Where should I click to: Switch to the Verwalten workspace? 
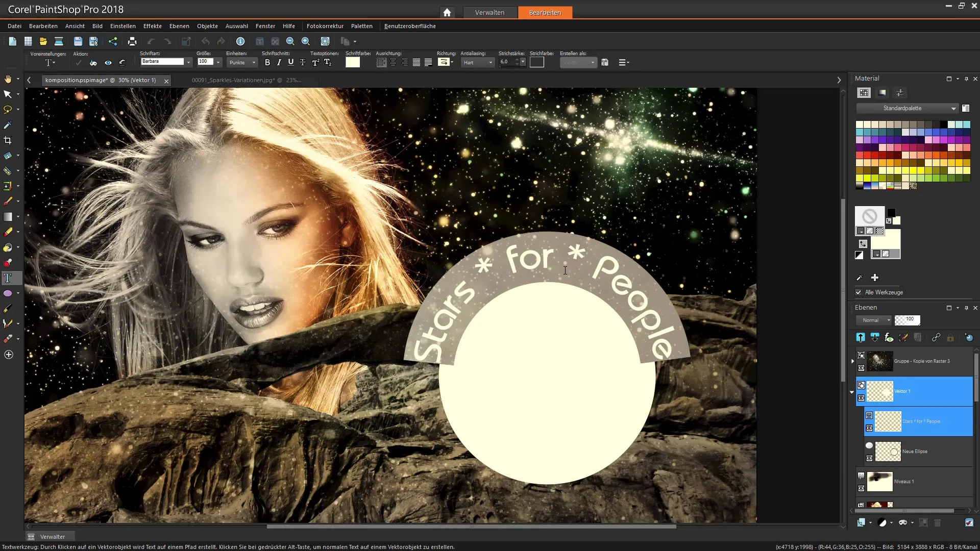(489, 12)
